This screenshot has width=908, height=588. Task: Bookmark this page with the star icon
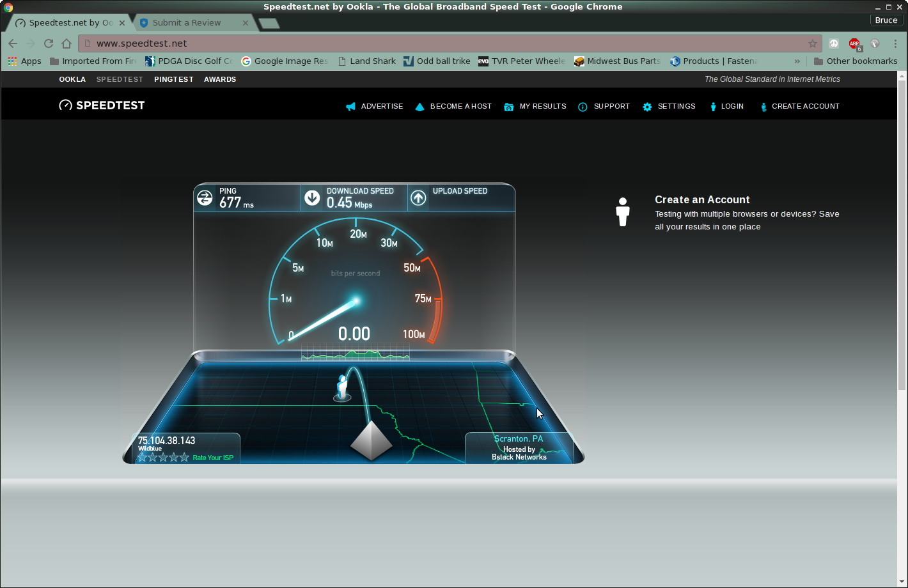point(813,43)
